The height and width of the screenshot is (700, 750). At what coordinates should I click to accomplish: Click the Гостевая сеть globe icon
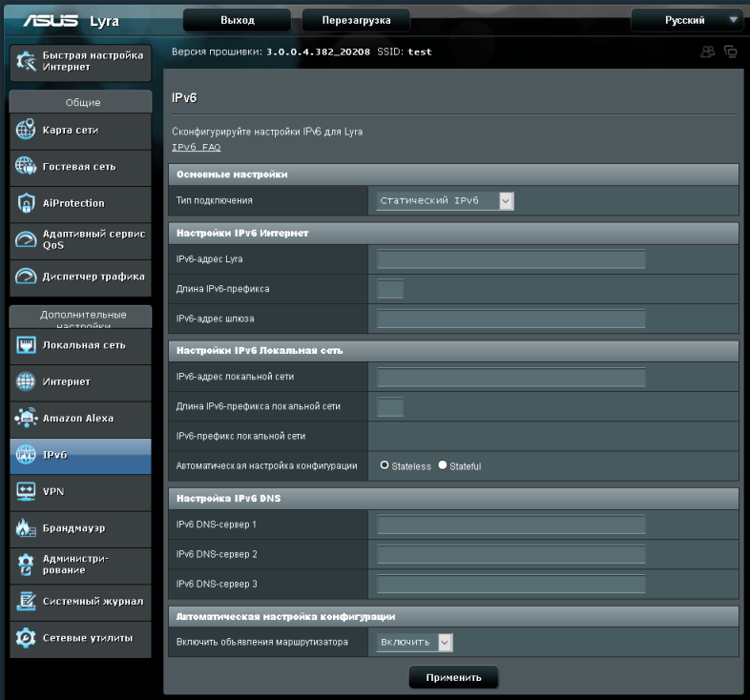click(x=26, y=166)
